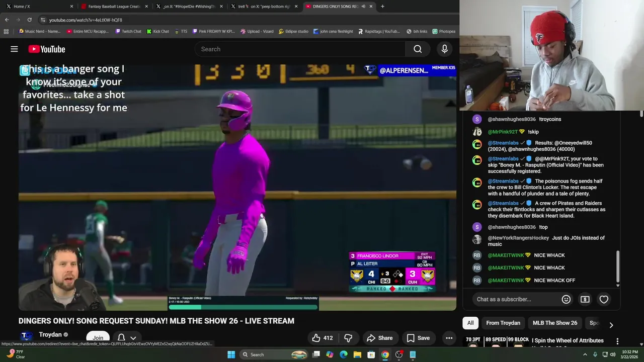Open Entire MCU Recapp bookmark
This screenshot has width=644, height=362.
pos(87,31)
